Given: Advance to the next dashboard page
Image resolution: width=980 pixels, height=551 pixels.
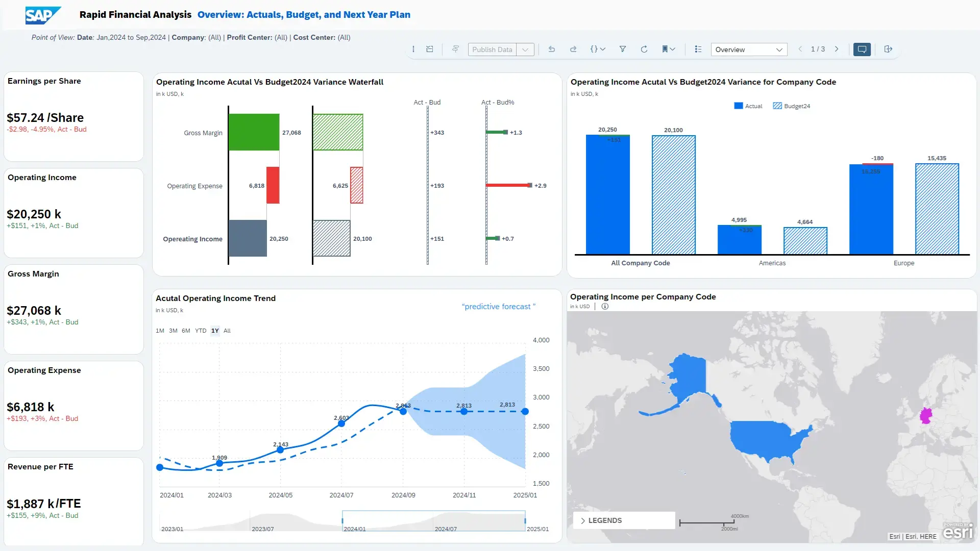Looking at the screenshot, I should pos(837,49).
